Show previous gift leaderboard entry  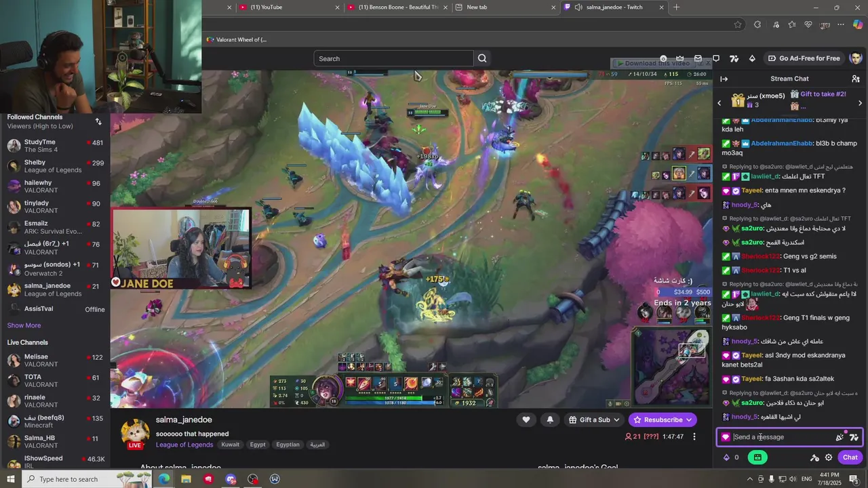point(719,103)
